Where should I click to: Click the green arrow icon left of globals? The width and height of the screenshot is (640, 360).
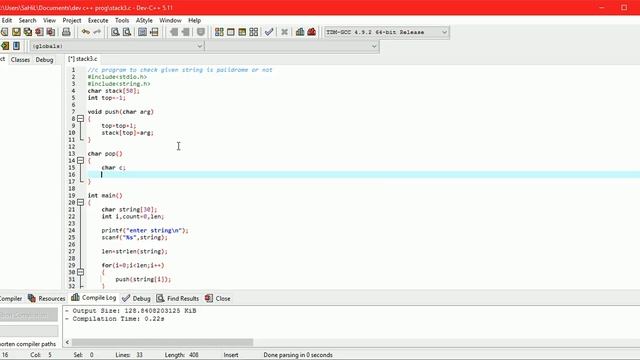coord(5,46)
